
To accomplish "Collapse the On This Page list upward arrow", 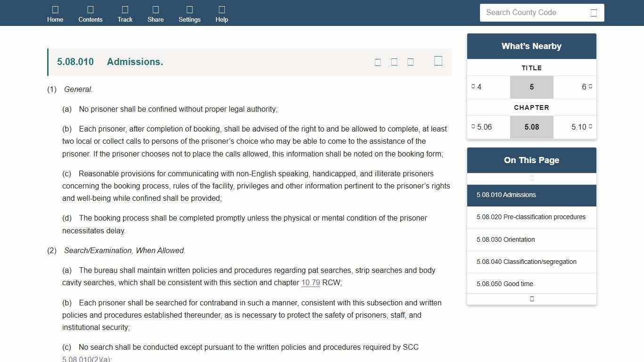I will (x=531, y=178).
